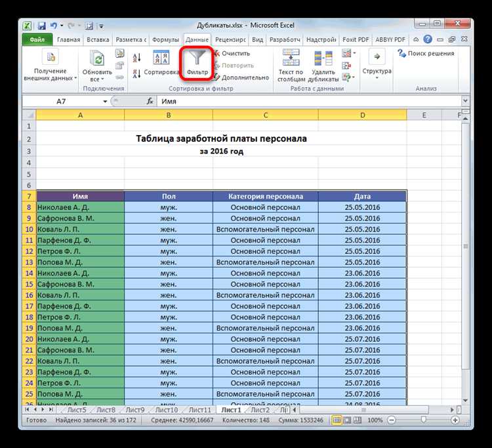Click the zoom in plus button

455,420
